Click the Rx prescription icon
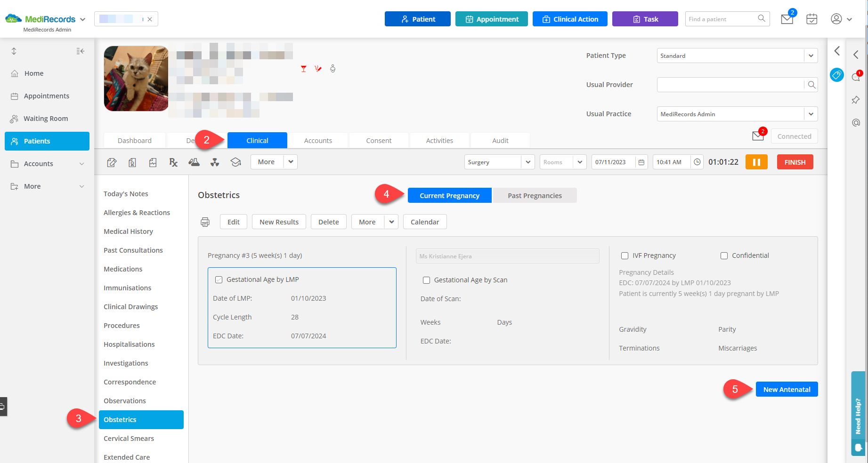 pos(173,162)
